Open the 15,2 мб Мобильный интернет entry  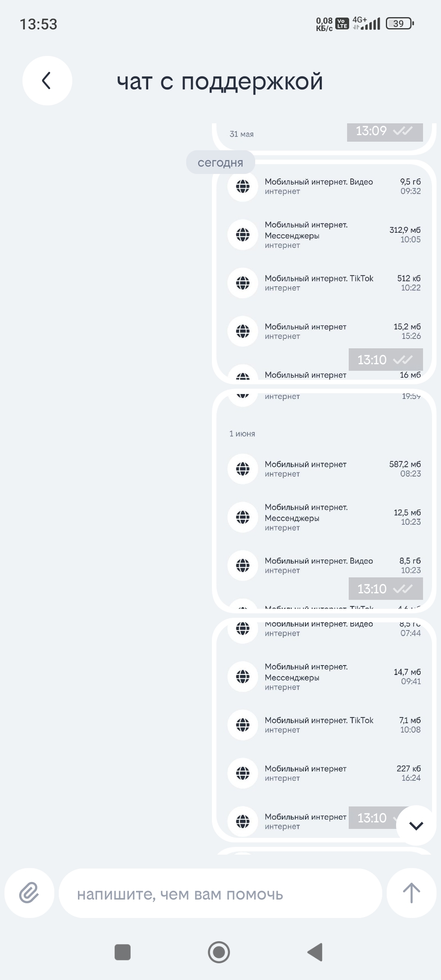coord(323,331)
